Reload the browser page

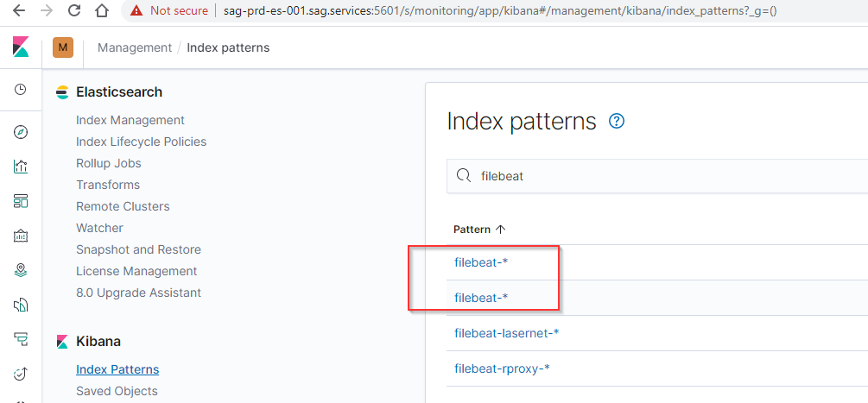(x=74, y=11)
